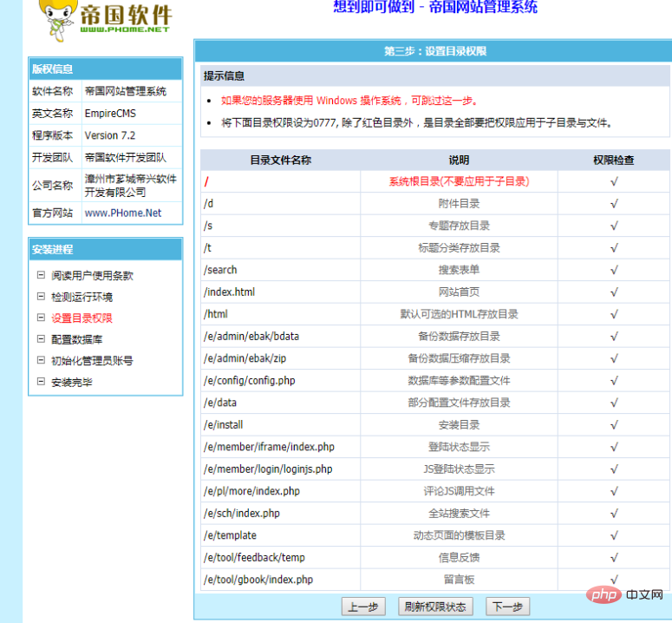Viewport: 672px width, 623px height.
Task: Click the /e/config/config.php file row
Action: 248,381
